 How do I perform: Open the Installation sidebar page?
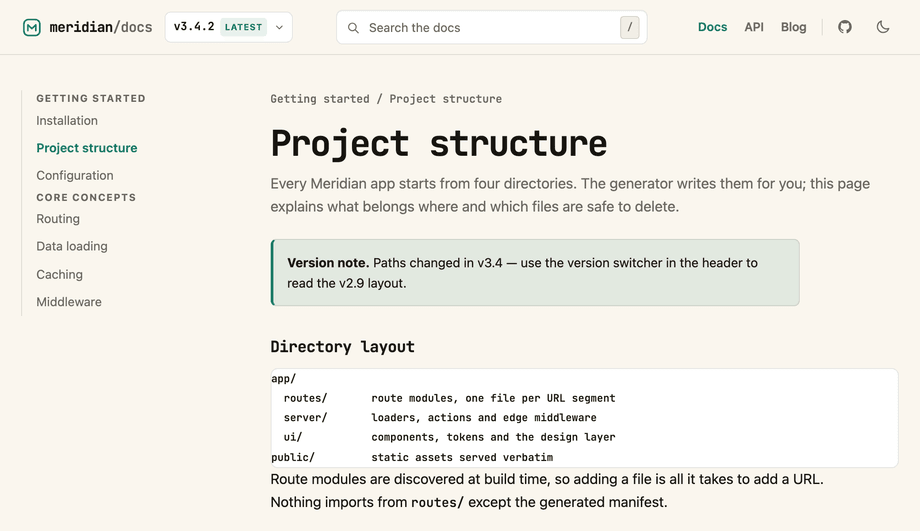pyautogui.click(x=67, y=120)
